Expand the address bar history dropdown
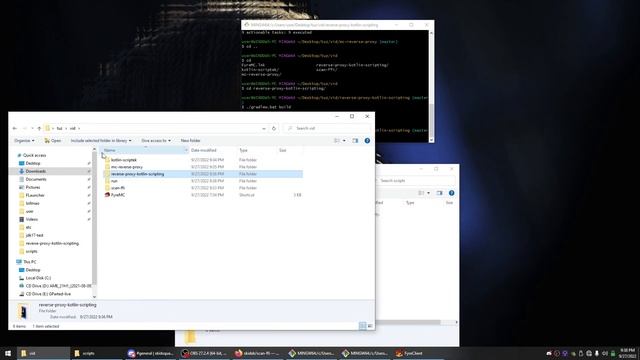 (x=264, y=129)
